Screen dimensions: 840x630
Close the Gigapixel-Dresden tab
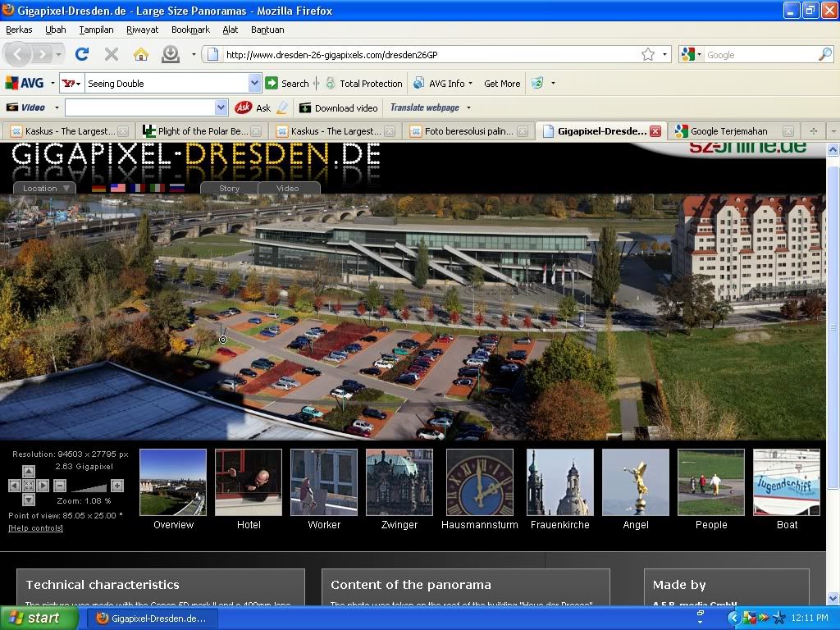click(x=655, y=131)
